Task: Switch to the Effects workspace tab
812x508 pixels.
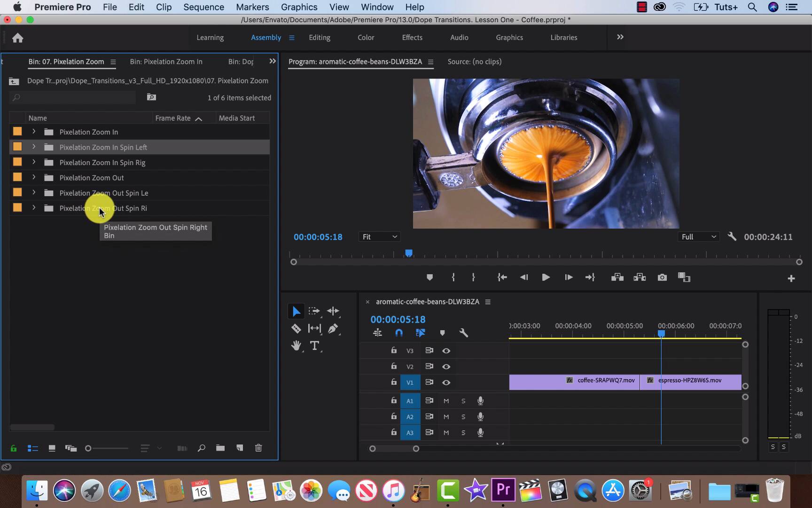Action: 412,38
